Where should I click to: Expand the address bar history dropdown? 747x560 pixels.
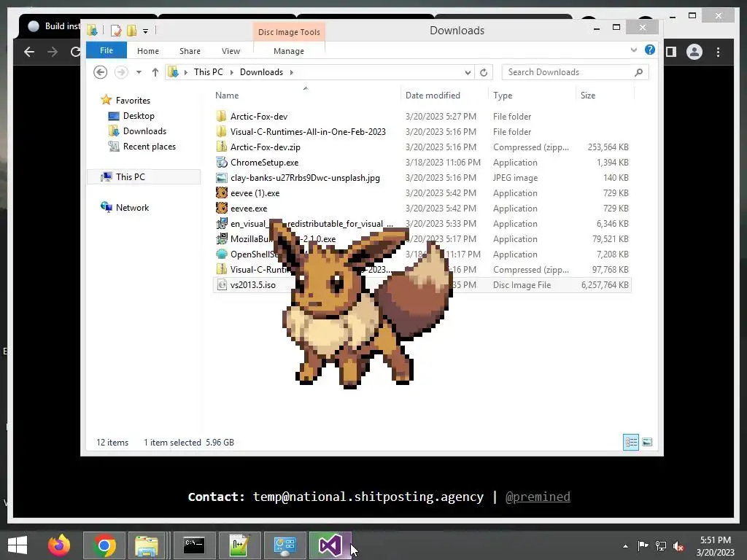pos(468,72)
